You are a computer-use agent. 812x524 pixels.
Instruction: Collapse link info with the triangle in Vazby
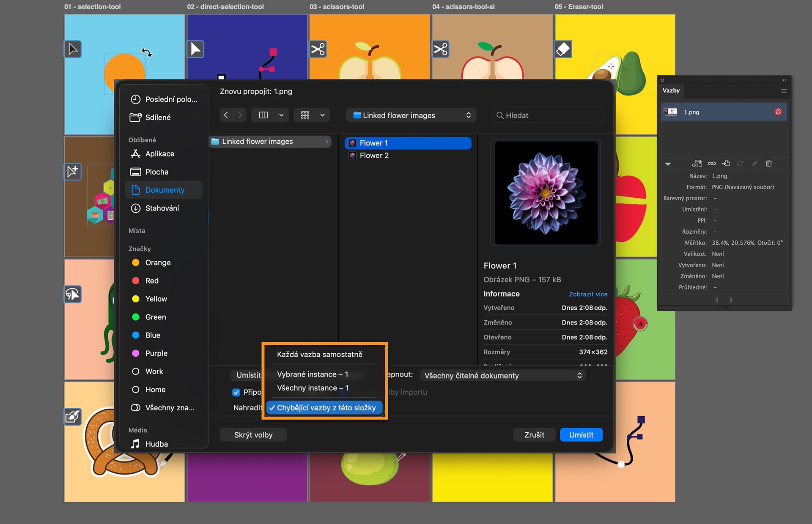[668, 164]
